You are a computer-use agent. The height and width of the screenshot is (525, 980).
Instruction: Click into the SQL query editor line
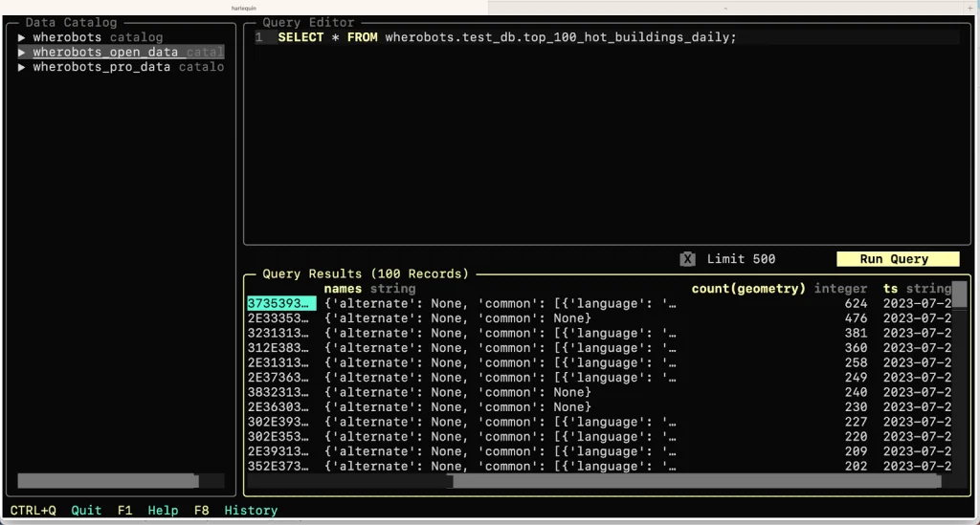pos(606,37)
